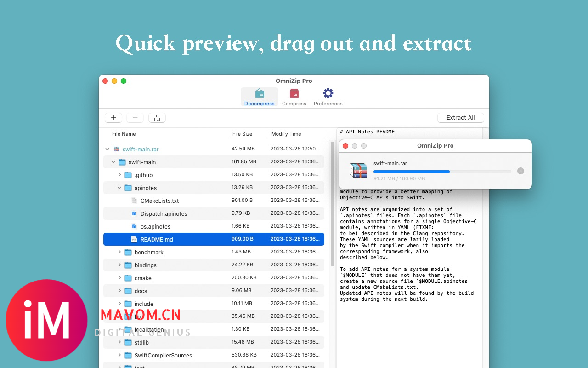Select the SwiftCompilerSources folder name
Image resolution: width=588 pixels, height=368 pixels.
point(163,356)
